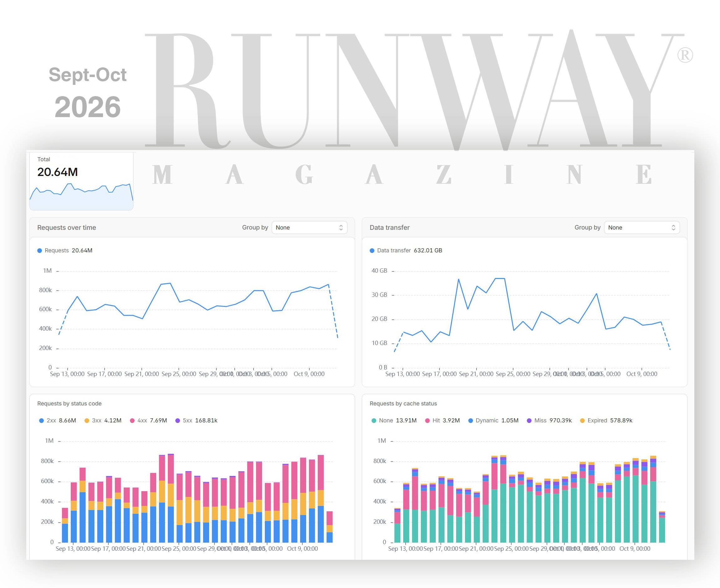Viewport: 720px width, 588px height.
Task: Open the Requests over time Group by dropdown
Action: pyautogui.click(x=309, y=228)
